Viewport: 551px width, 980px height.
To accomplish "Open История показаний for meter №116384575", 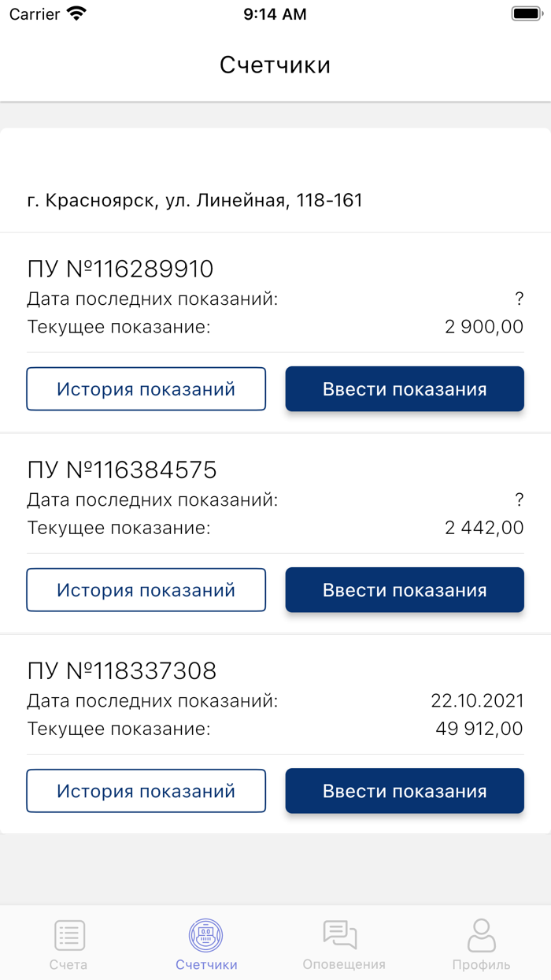I will [146, 589].
